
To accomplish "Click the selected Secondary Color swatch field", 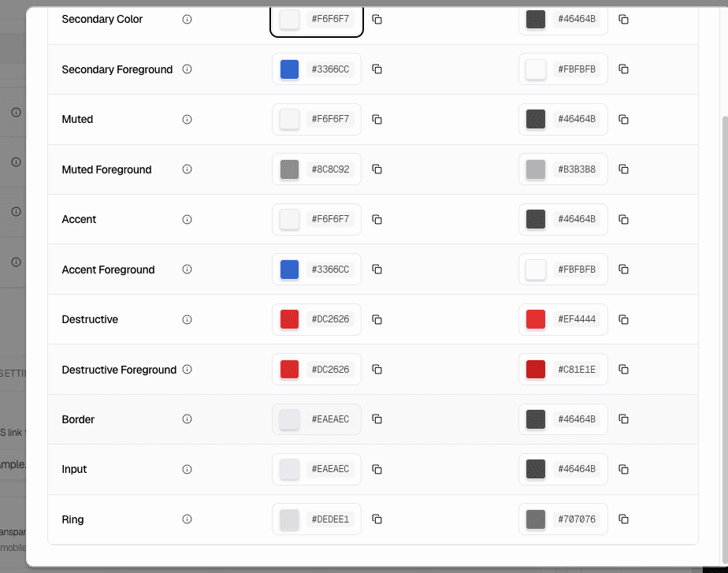I will click(x=317, y=19).
